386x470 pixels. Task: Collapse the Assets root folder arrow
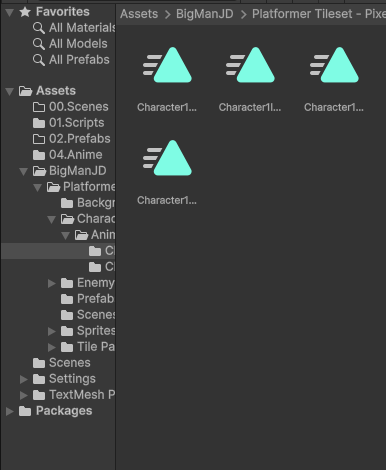pos(10,91)
